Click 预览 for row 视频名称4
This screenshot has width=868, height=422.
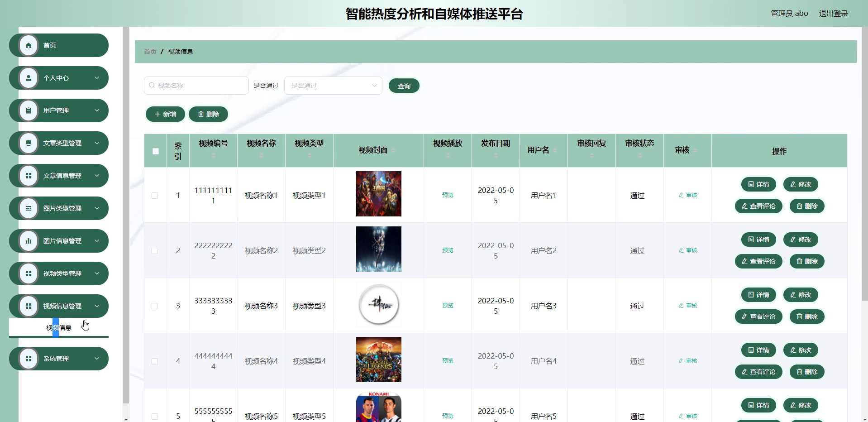(x=448, y=361)
